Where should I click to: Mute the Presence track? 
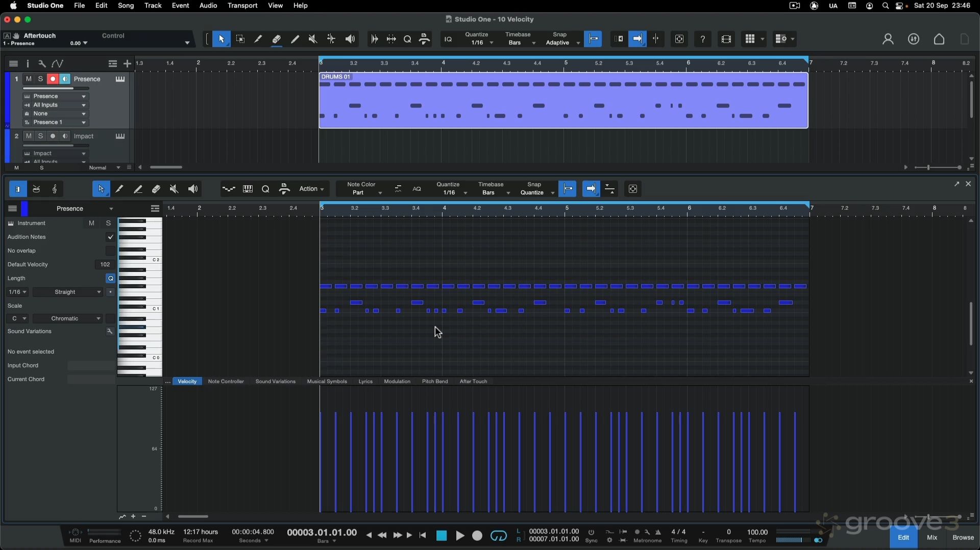click(x=29, y=79)
